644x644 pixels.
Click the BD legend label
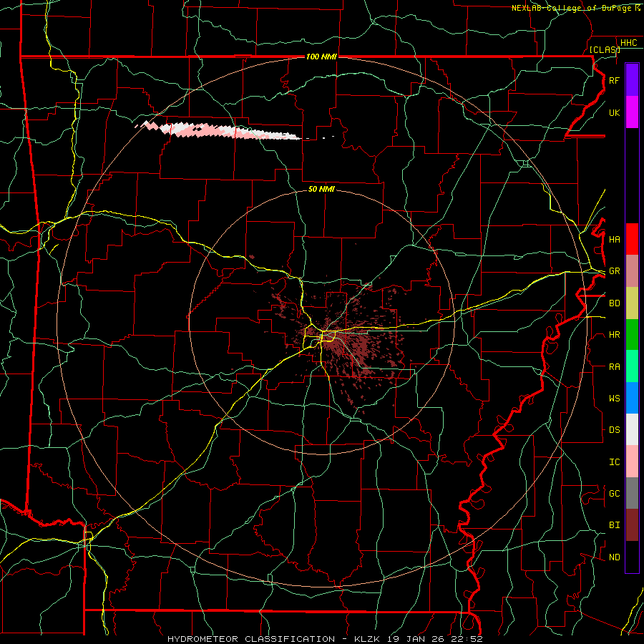pyautogui.click(x=614, y=303)
